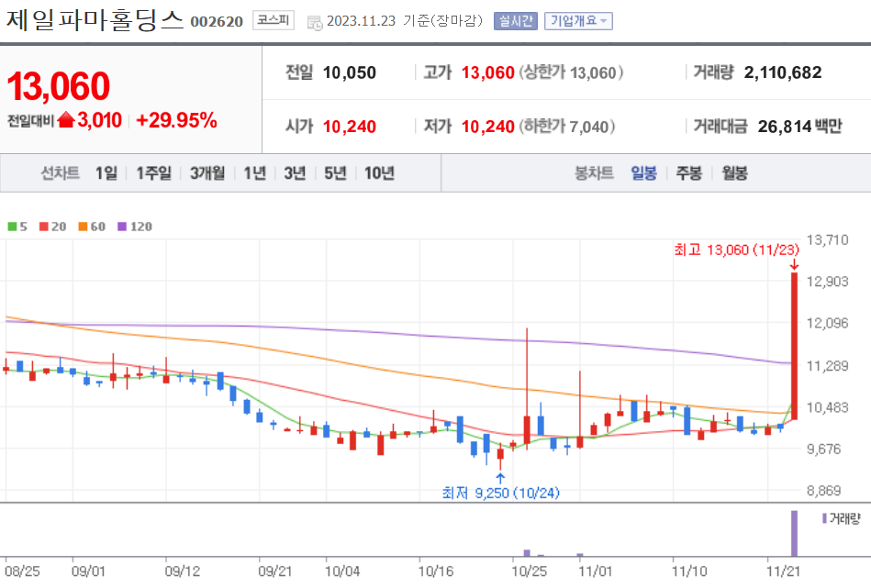The width and height of the screenshot is (871, 588).
Task: Click the 제일파마홀딩스 stock name title
Action: pos(95,20)
